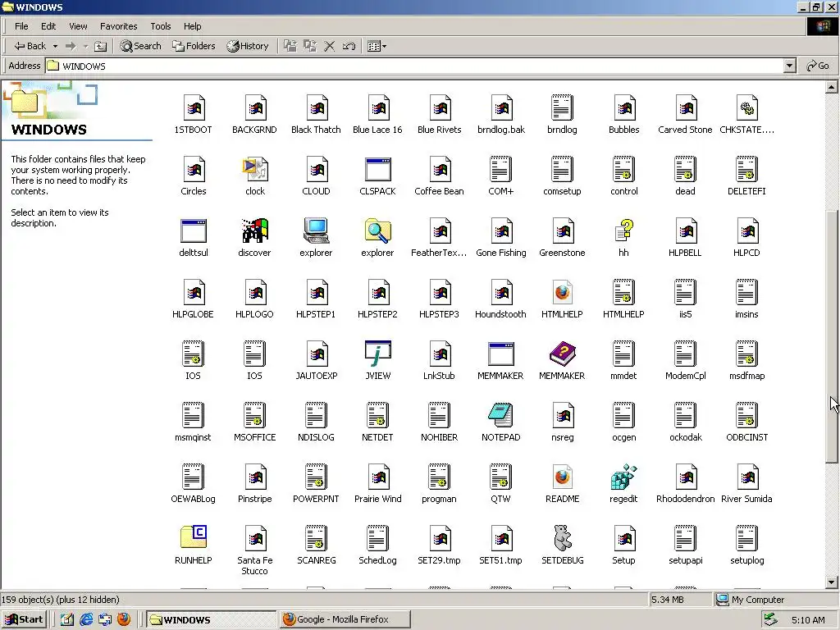Viewport: 840px width, 630px height.
Task: Select the 1STBOOT bitmap icon
Action: coord(194,108)
